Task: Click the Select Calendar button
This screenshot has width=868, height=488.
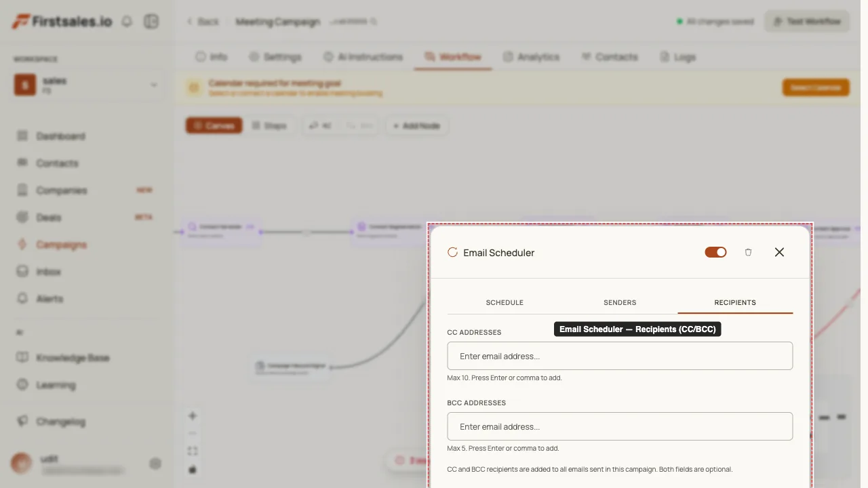Action: [x=816, y=87]
